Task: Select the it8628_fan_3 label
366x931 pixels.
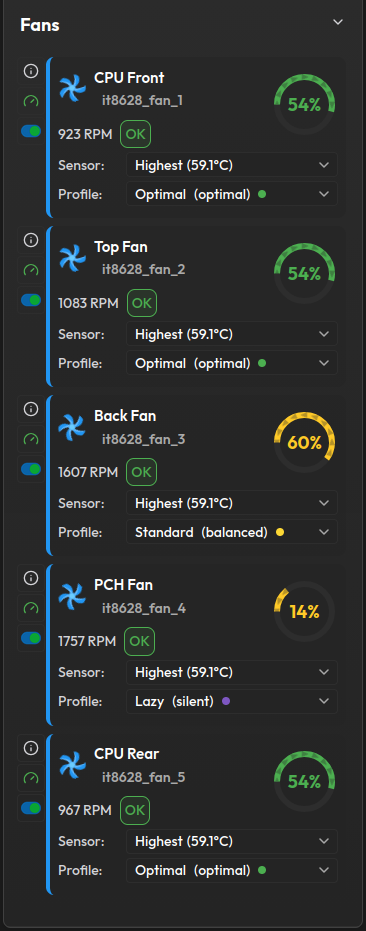Action: click(x=144, y=439)
